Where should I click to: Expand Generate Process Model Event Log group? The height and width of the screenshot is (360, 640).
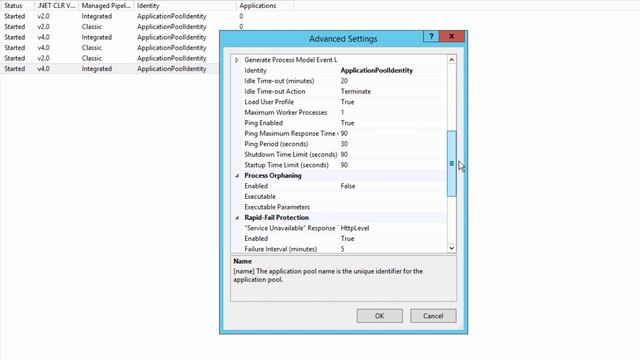pyautogui.click(x=237, y=60)
